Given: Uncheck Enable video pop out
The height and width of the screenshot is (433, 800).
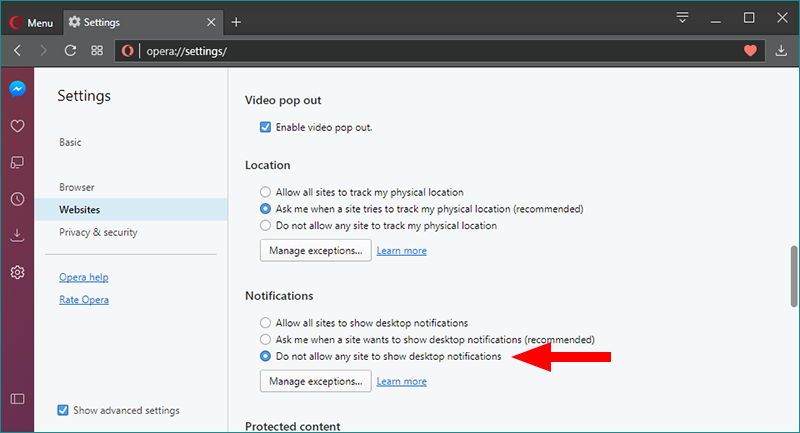Looking at the screenshot, I should [265, 127].
